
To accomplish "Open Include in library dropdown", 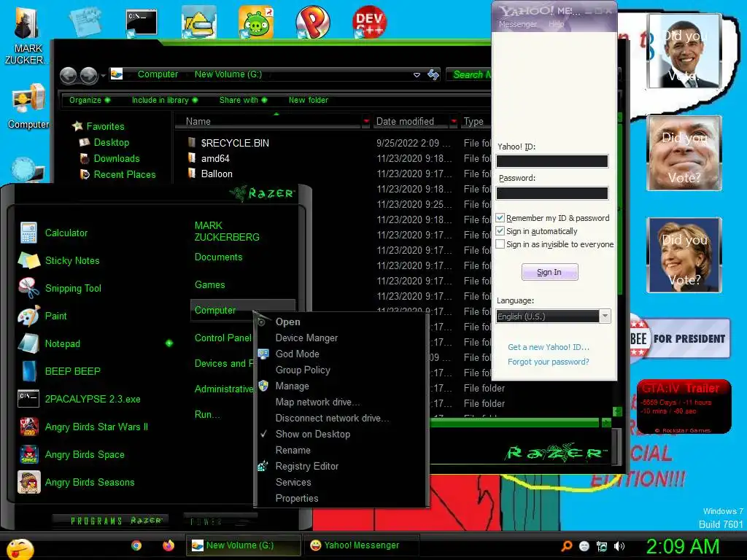I will tap(164, 100).
